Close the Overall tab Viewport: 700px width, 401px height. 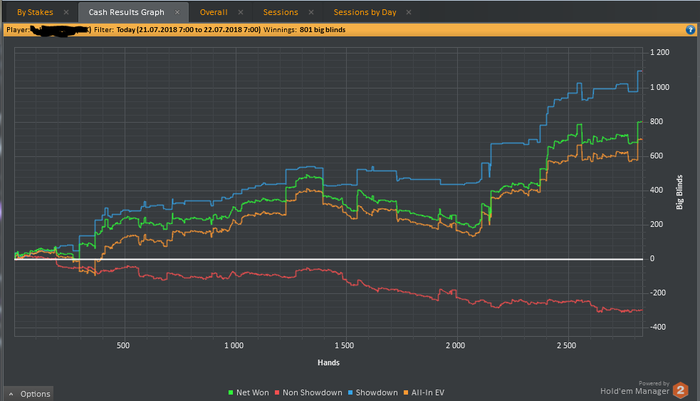241,12
